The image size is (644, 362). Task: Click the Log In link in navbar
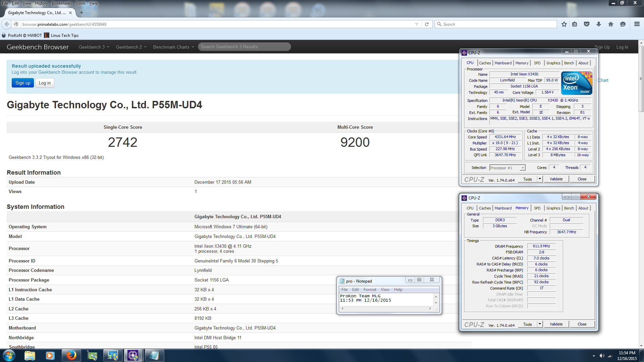[x=622, y=47]
